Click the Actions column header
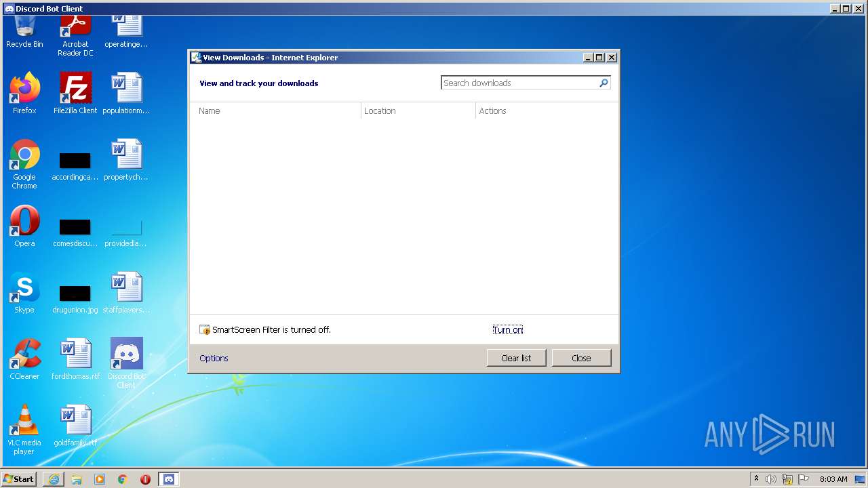The height and width of the screenshot is (488, 868). coord(547,111)
